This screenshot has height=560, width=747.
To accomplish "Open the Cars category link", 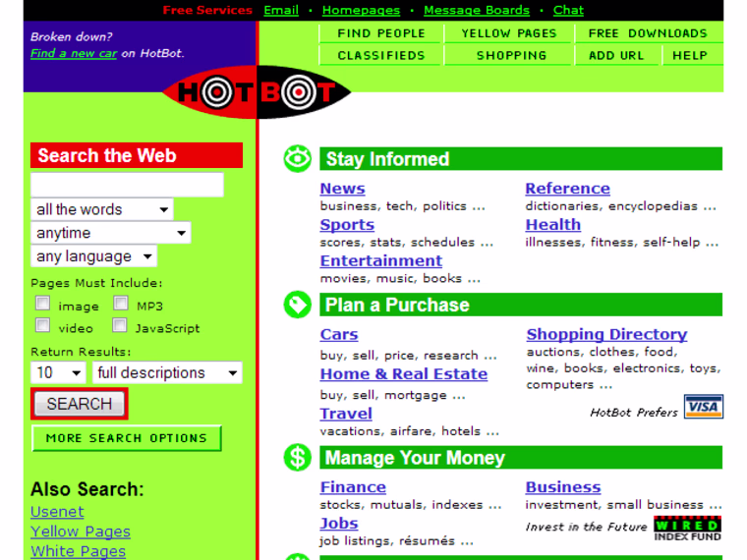I will coord(339,334).
